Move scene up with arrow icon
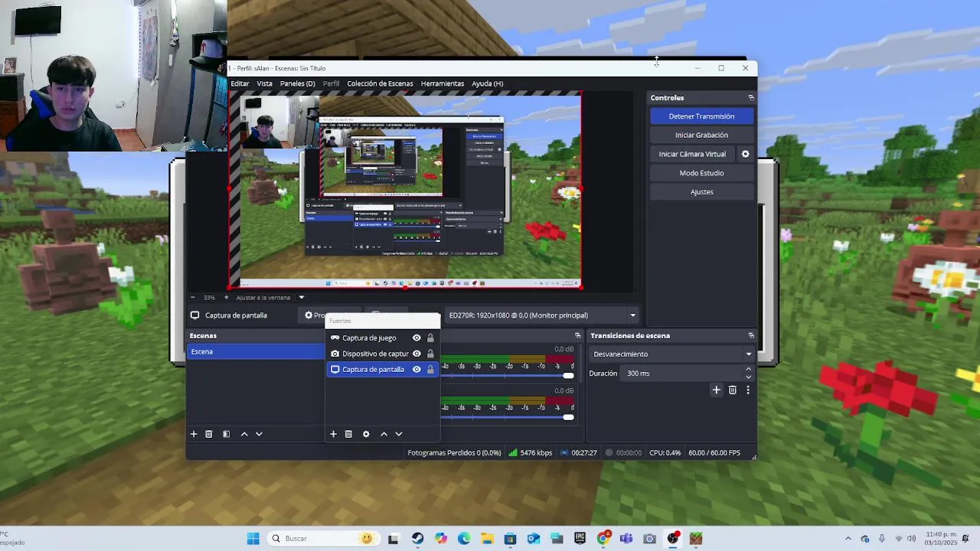980x551 pixels. tap(244, 434)
